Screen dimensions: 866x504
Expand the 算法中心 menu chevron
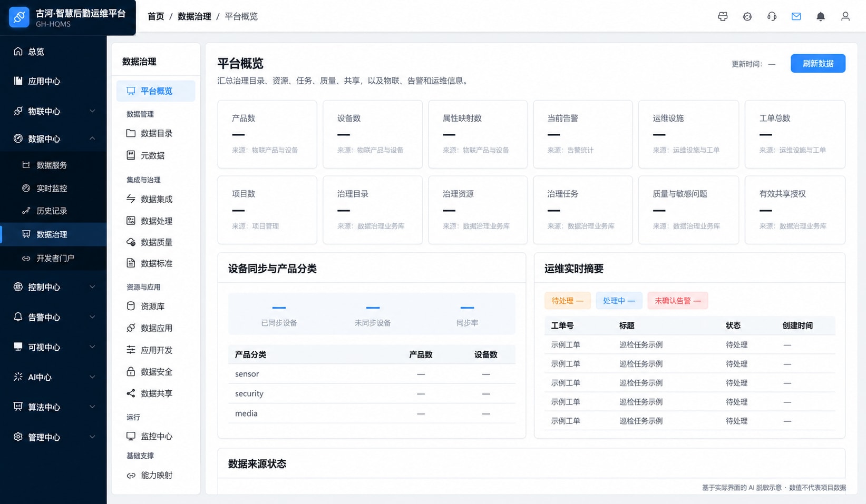[x=92, y=407]
